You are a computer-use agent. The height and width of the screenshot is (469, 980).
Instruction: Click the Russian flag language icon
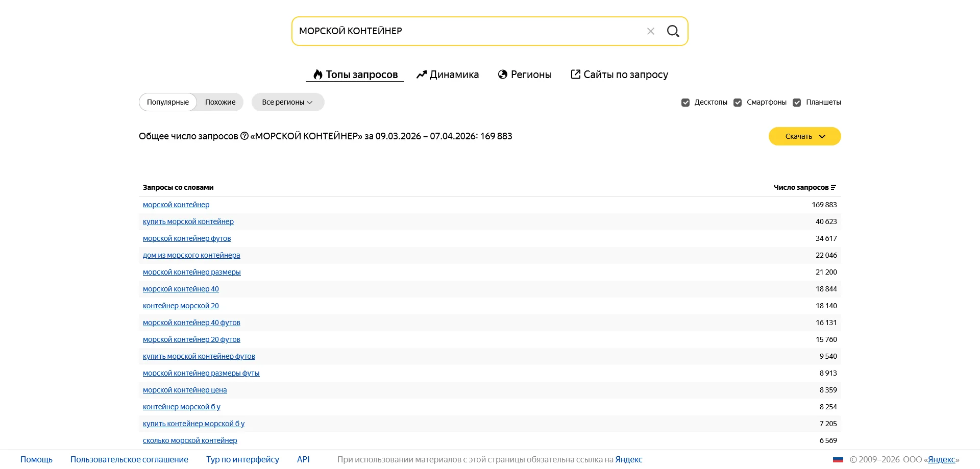[x=838, y=459]
